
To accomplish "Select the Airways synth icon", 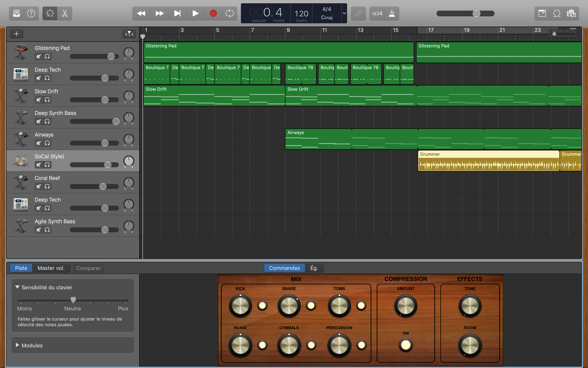I will (x=21, y=139).
